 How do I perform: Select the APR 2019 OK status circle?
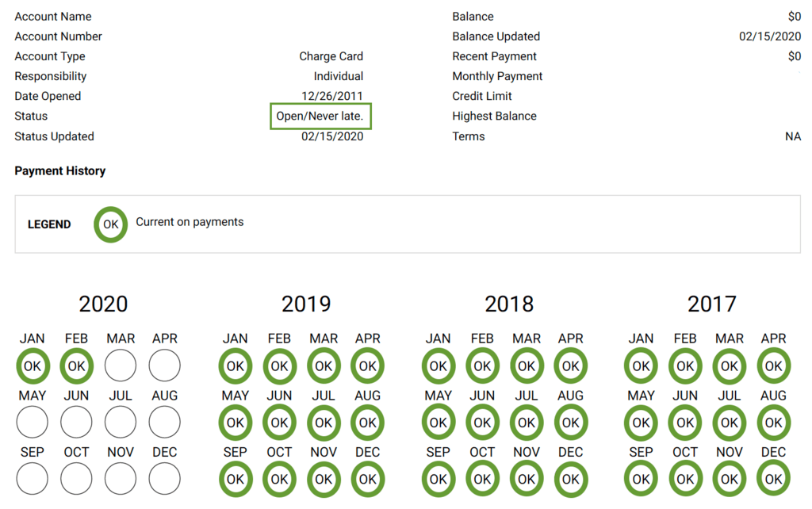point(367,365)
